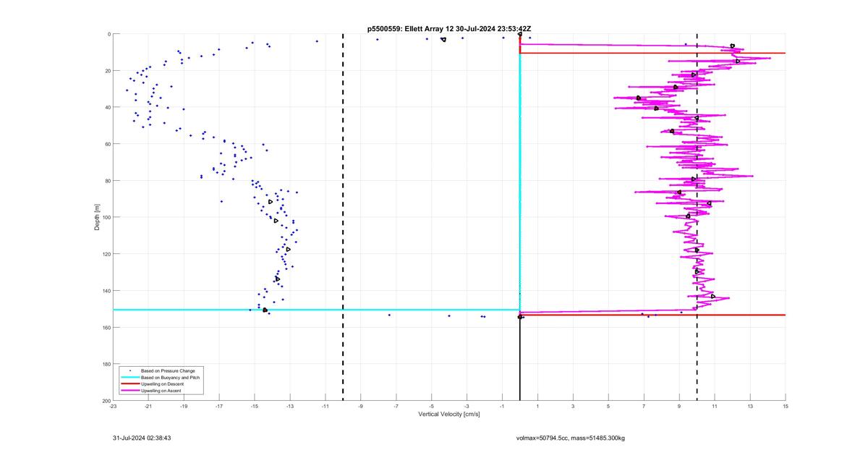Click the cyan line sample in the legend
This screenshot has width=868, height=450.
[130, 377]
